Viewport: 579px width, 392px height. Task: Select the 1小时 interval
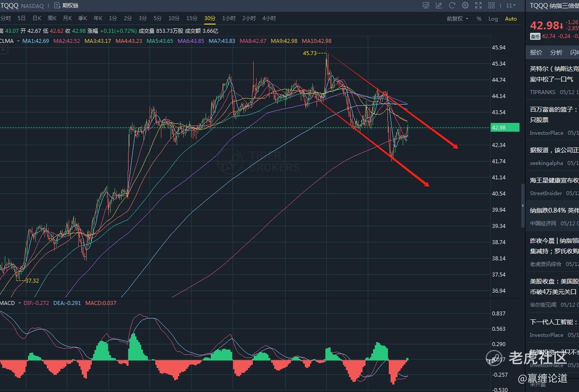point(229,18)
